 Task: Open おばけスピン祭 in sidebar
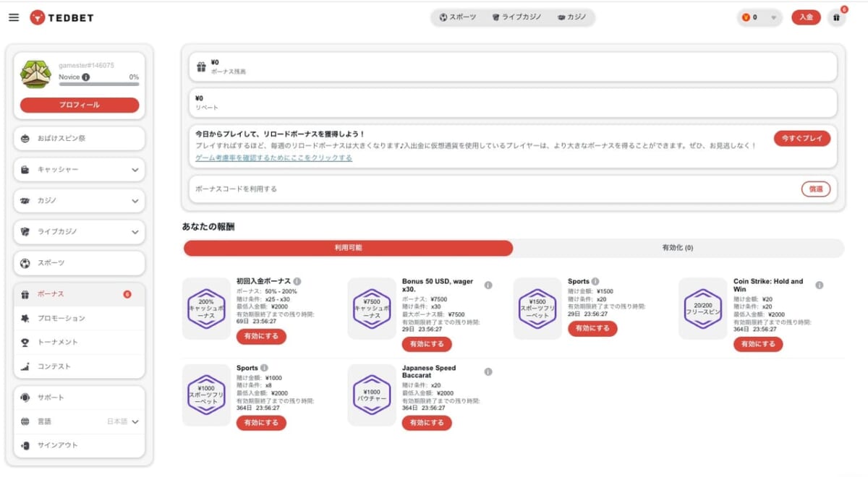pyautogui.click(x=79, y=138)
